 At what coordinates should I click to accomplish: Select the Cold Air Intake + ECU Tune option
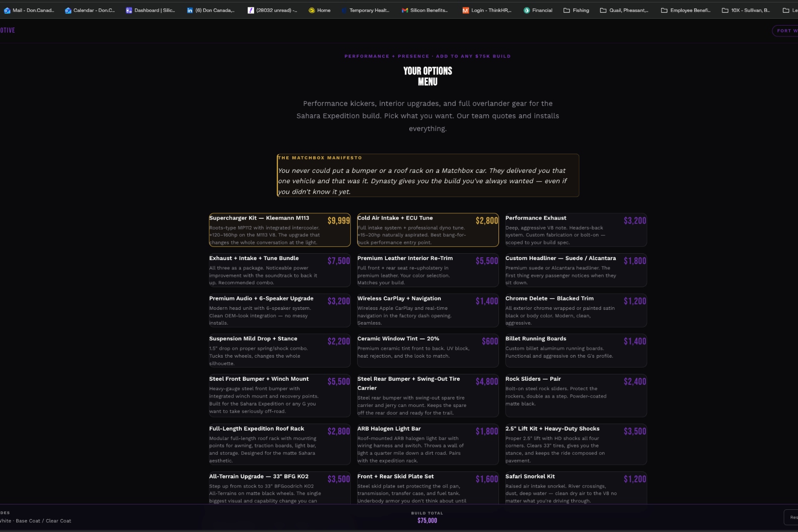point(428,230)
